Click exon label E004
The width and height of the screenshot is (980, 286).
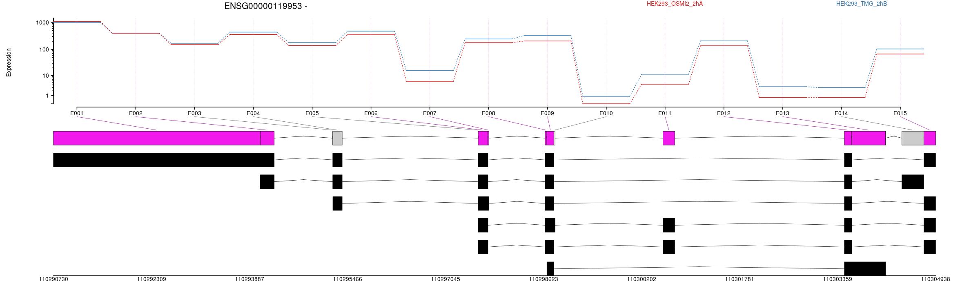(x=253, y=114)
